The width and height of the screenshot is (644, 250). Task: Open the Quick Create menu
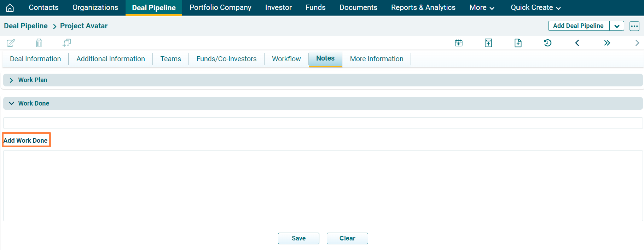pos(535,7)
